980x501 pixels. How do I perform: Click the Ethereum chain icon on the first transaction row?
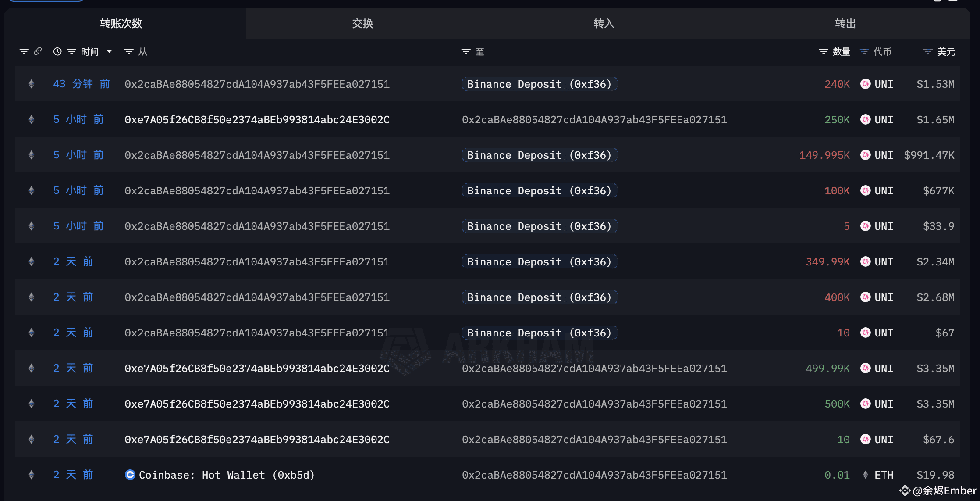[x=31, y=84]
